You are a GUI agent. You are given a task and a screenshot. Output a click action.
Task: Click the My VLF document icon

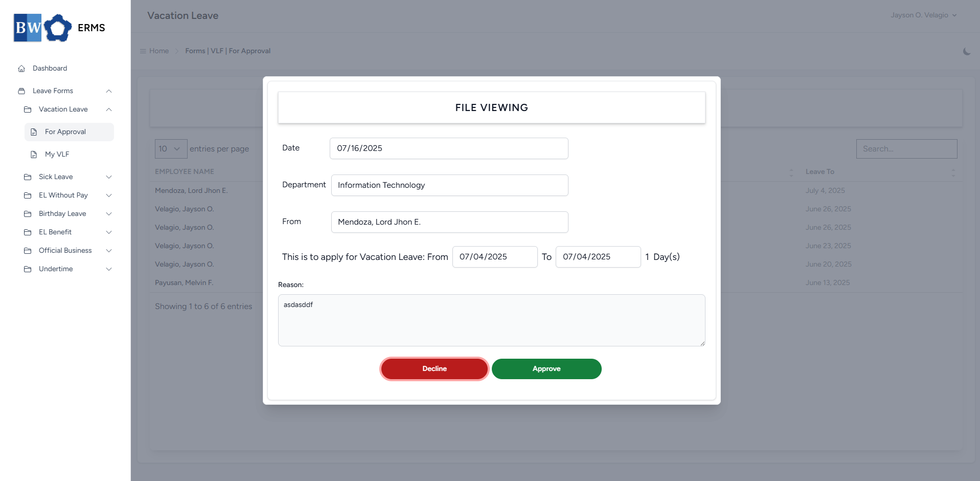pyautogui.click(x=34, y=155)
